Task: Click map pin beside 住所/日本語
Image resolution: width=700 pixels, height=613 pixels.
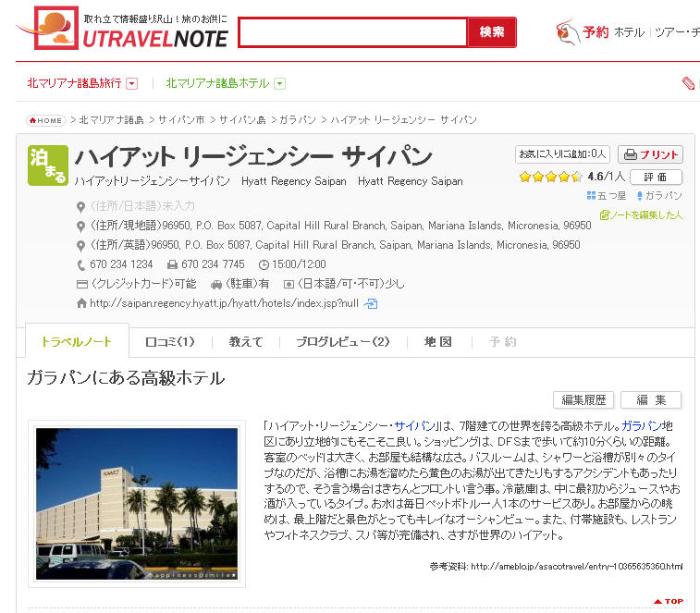Action: click(80, 207)
